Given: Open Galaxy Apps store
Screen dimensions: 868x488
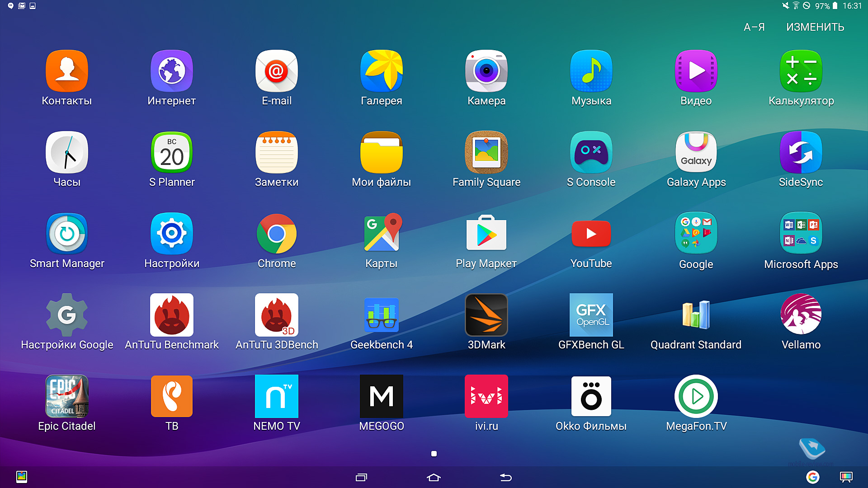Looking at the screenshot, I should (696, 153).
